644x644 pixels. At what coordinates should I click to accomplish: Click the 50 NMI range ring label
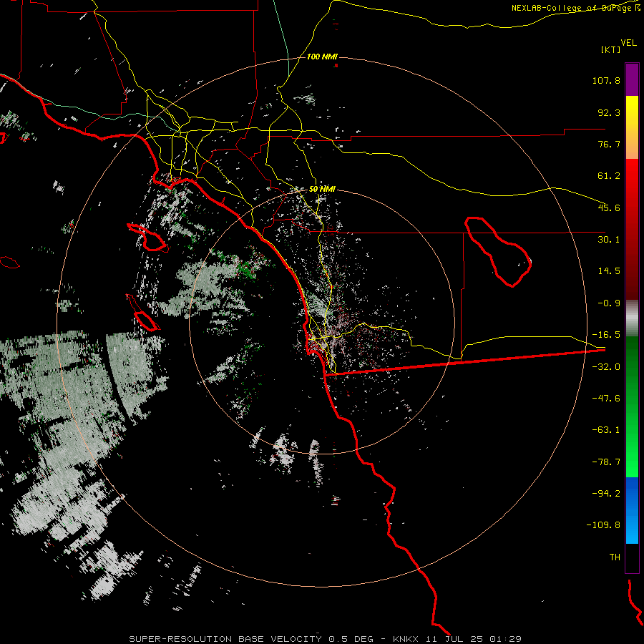coord(322,189)
